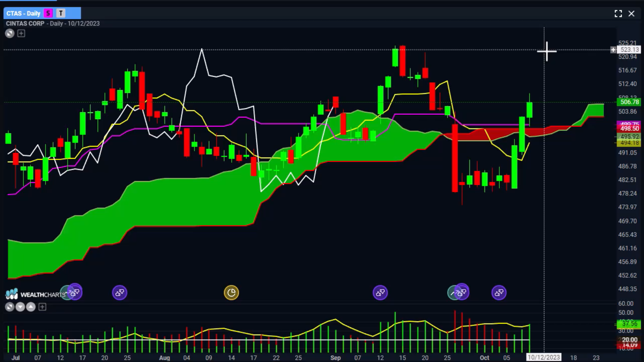Click the 512.40 price axis value

click(x=628, y=84)
